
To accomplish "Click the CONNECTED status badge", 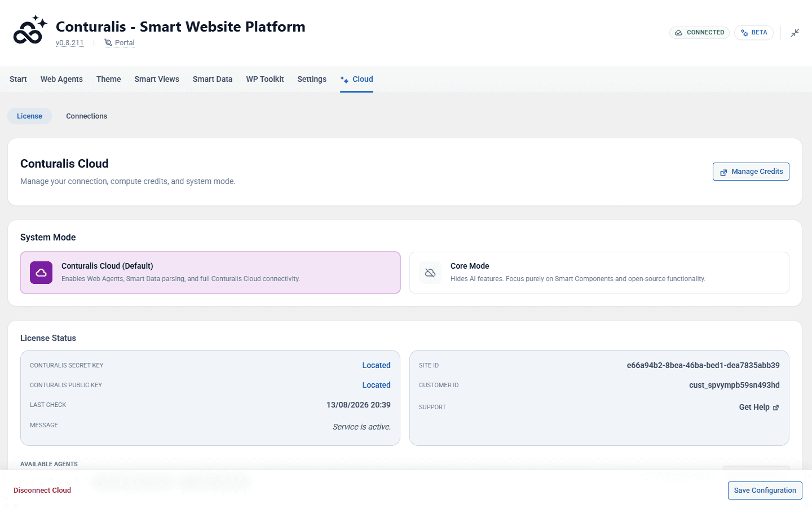I will pos(700,33).
